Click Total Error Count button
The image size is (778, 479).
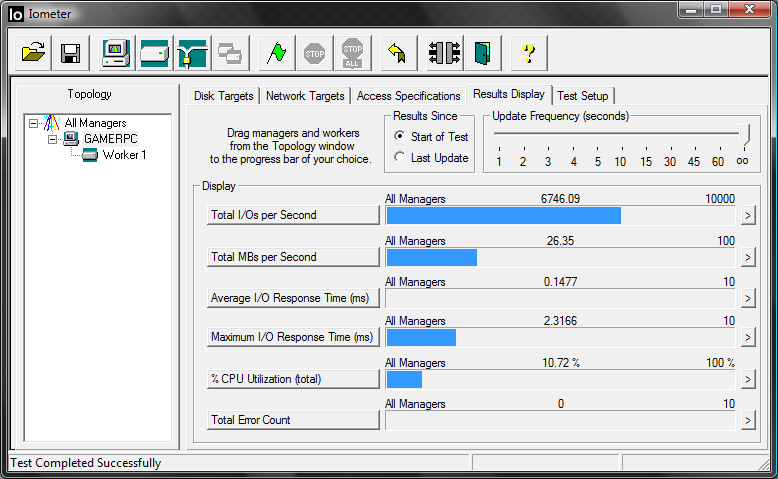coord(293,420)
